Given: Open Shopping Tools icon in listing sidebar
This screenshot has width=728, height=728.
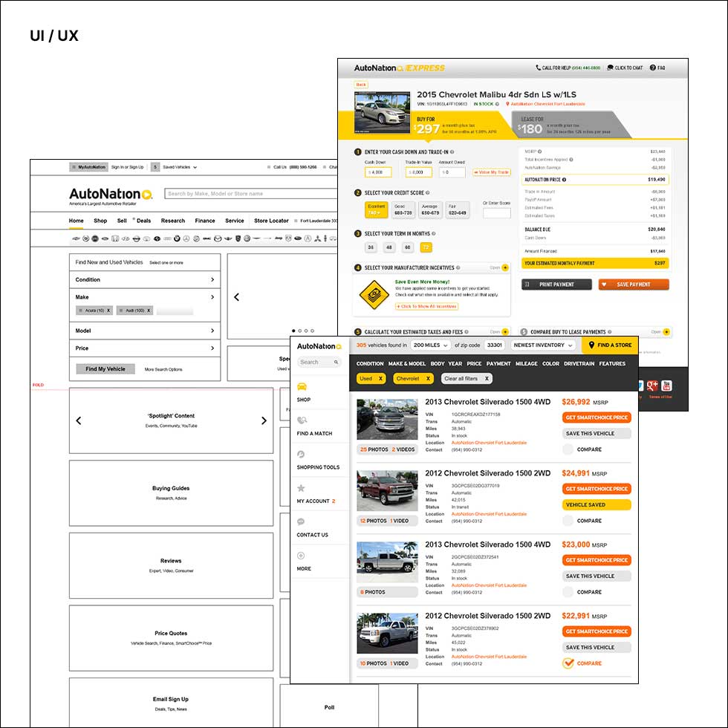Looking at the screenshot, I should [x=301, y=454].
